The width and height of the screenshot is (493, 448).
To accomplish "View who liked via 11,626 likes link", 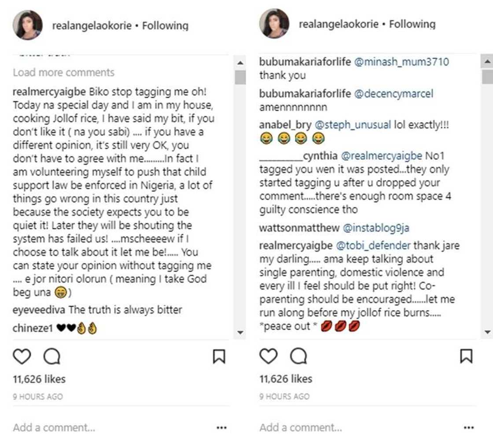I will 40,379.
